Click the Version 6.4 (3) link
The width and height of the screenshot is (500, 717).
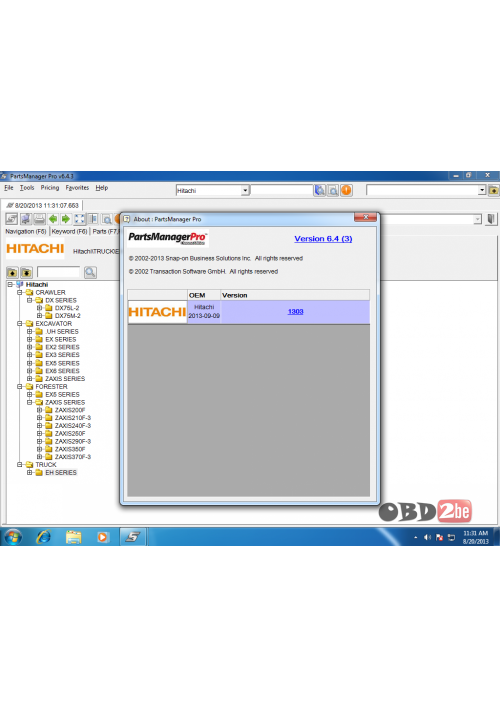point(323,239)
